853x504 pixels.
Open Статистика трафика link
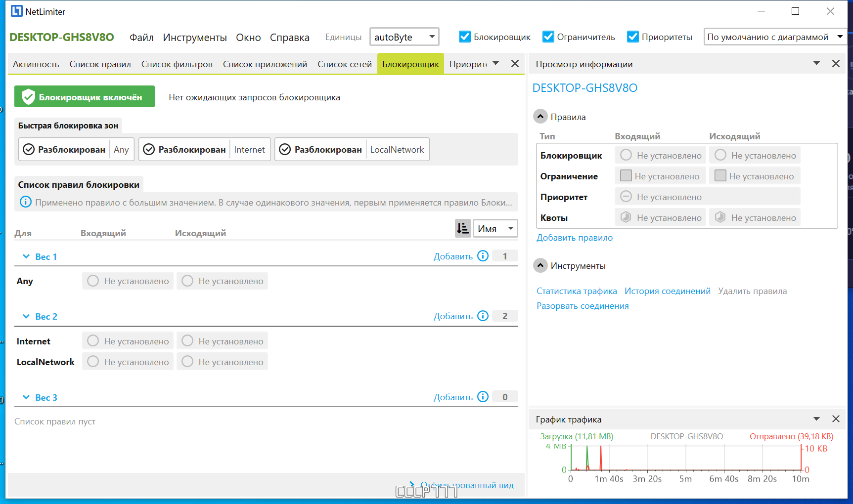point(577,291)
